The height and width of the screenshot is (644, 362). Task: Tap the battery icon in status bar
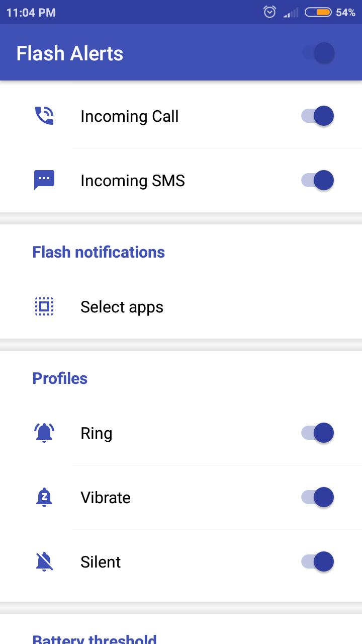(318, 12)
